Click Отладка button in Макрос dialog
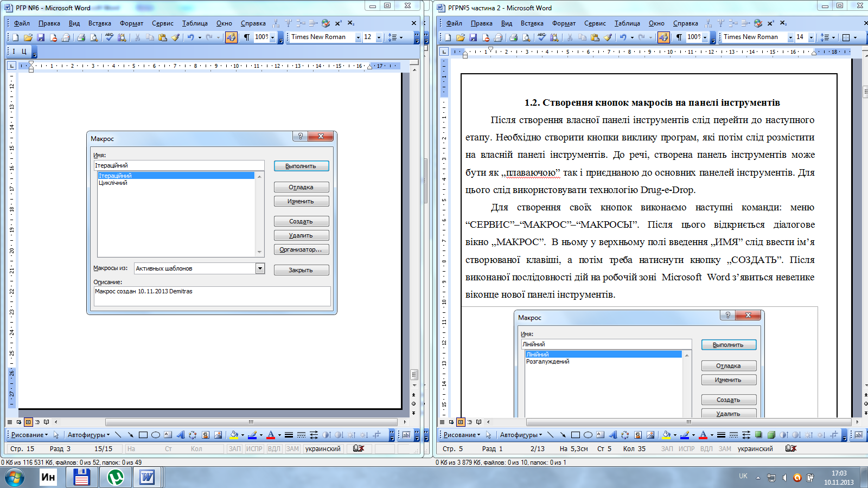The height and width of the screenshot is (488, 868). coord(301,187)
